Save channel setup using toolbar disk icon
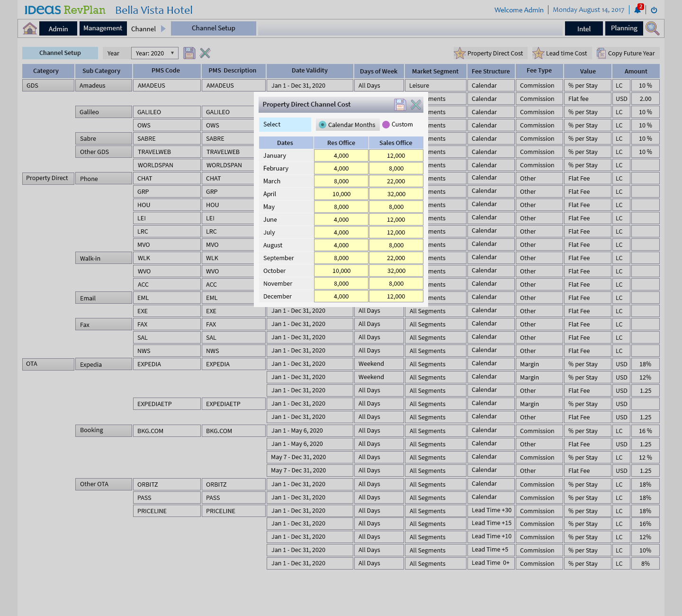This screenshot has height=616, width=682. click(x=189, y=53)
